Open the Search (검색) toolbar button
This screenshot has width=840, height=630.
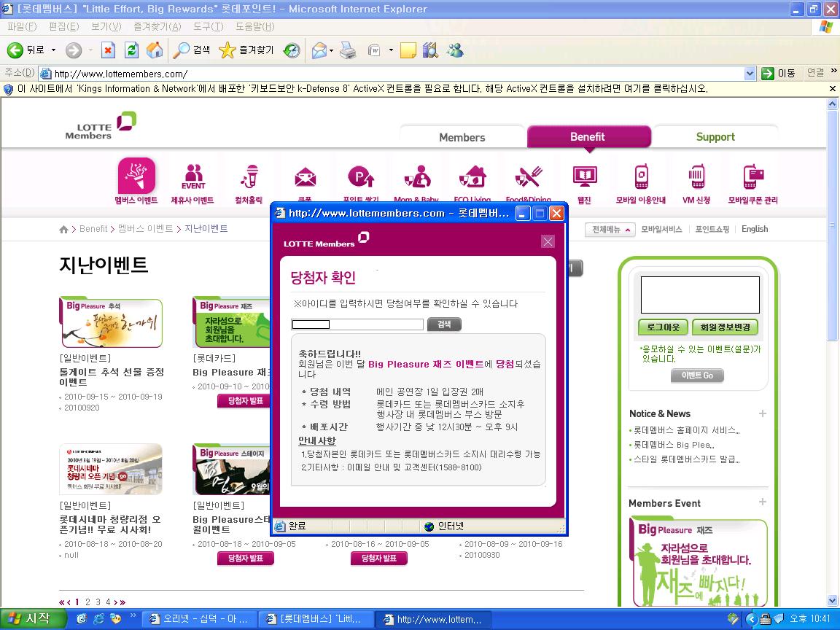[x=191, y=50]
